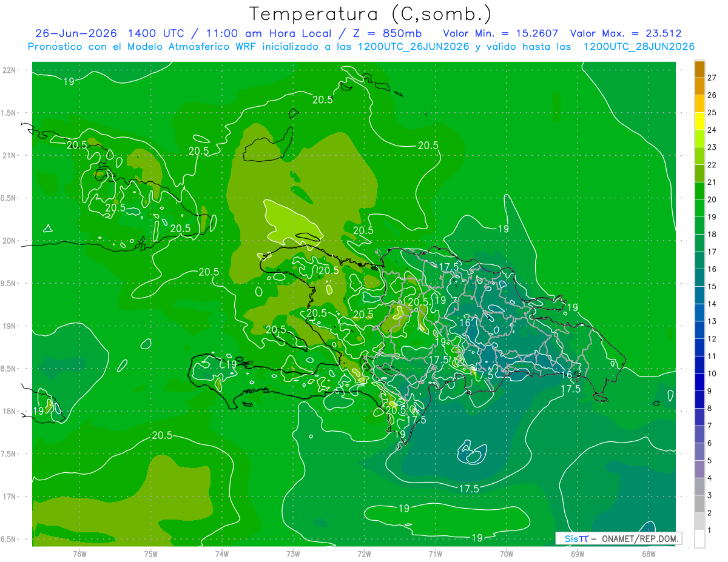Click colorbar value label '10'
728x562 pixels.
coord(712,373)
